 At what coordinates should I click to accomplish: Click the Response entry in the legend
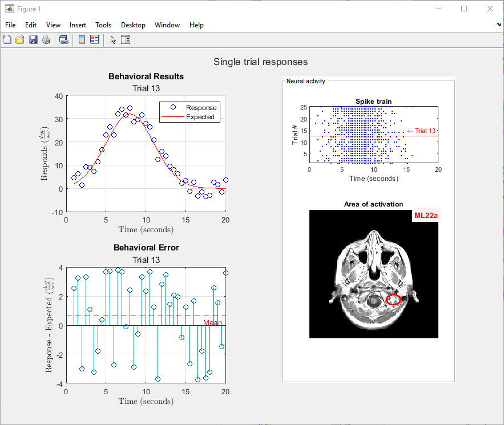tap(201, 107)
